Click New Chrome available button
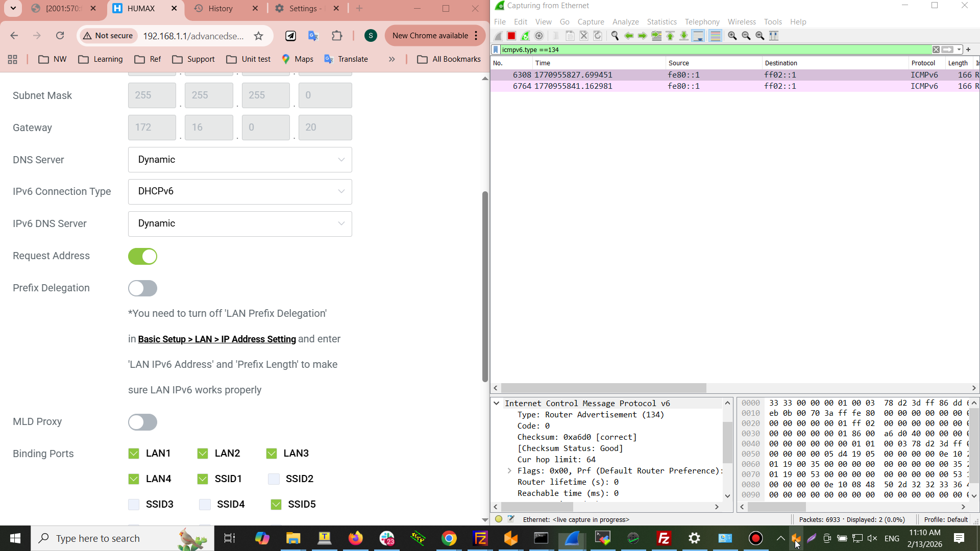Screen dimensions: 980x551 (430, 36)
